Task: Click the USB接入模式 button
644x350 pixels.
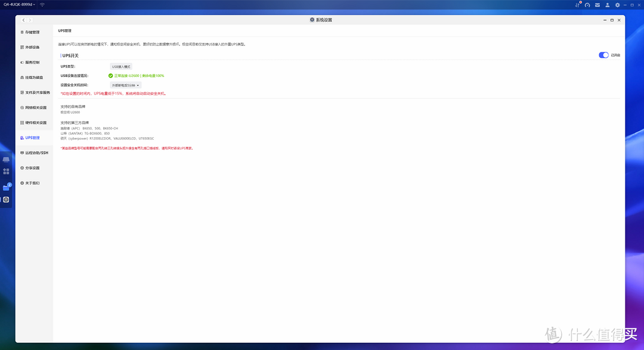Action: [121, 67]
